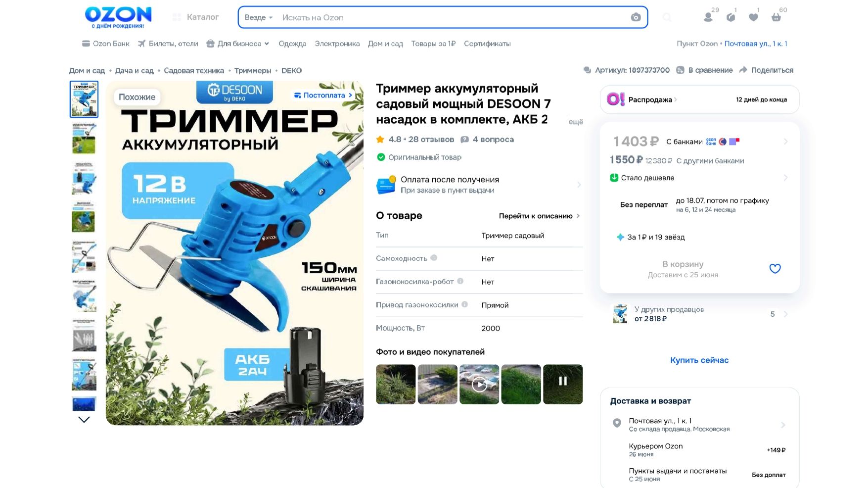Go to Дом и сад breadcrumb
868x488 pixels.
[87, 71]
